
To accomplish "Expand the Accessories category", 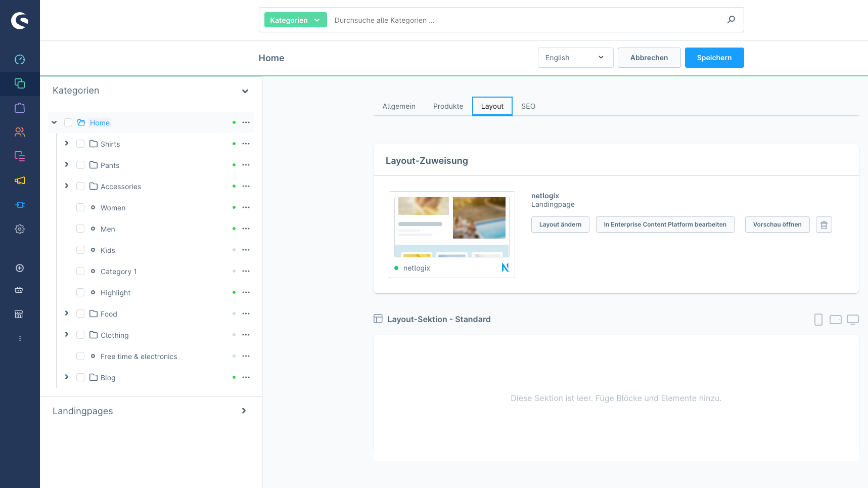I will tap(67, 186).
